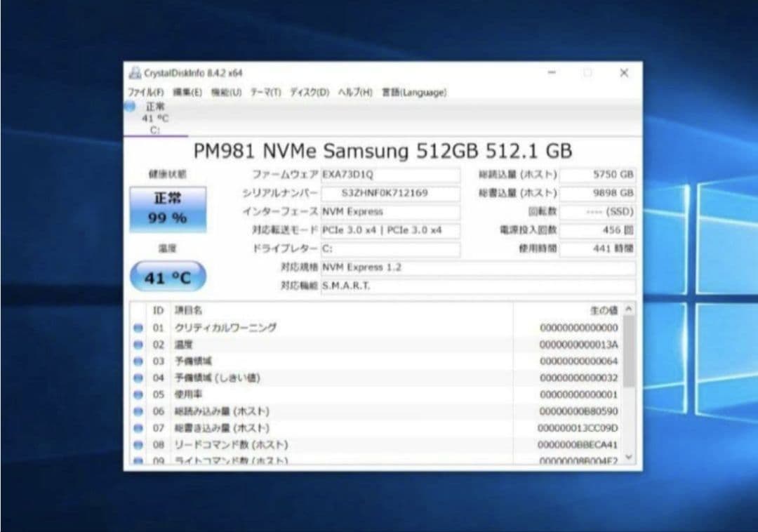Screen dimensions: 758x532
Task: Click the CrystalDiskInfo title bar app icon
Action: coord(135,73)
